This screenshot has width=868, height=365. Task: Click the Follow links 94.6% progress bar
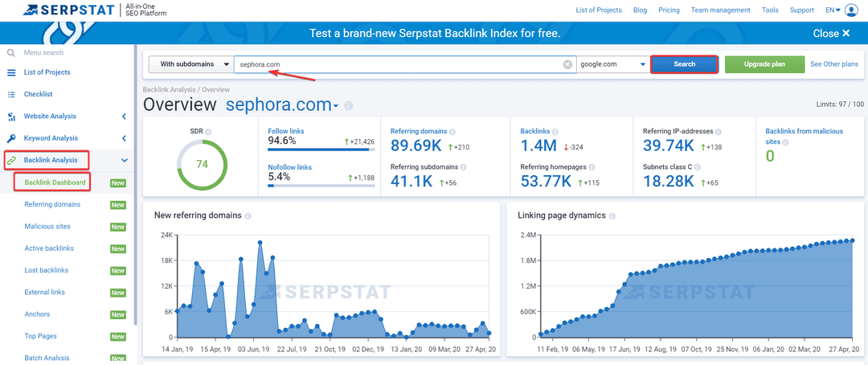[x=321, y=149]
